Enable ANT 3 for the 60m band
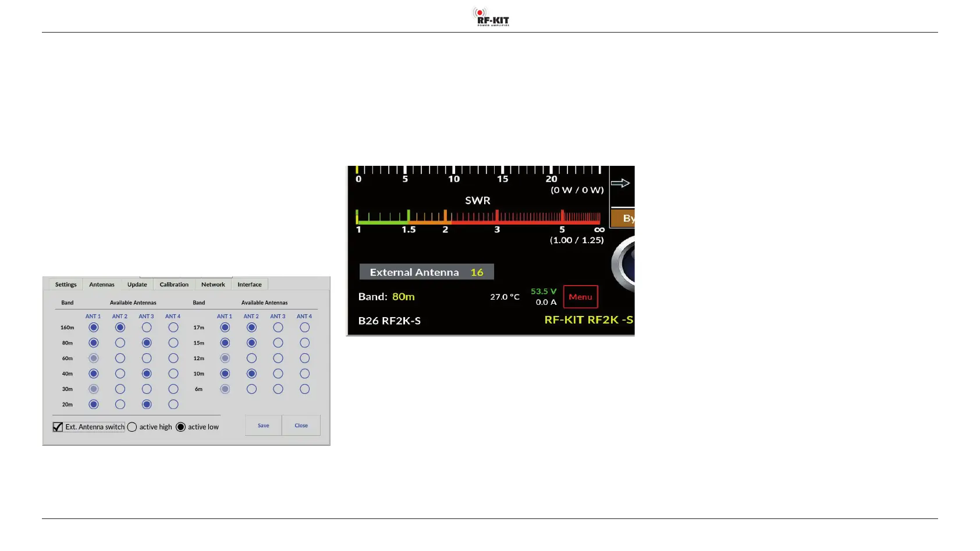This screenshot has height=551, width=980. pyautogui.click(x=147, y=358)
